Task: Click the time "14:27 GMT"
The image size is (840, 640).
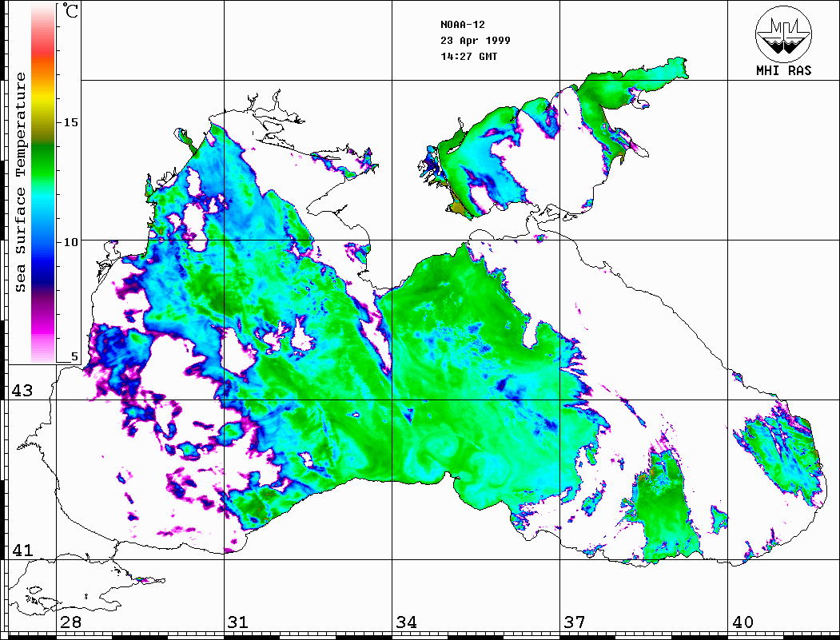Action: tap(468, 56)
